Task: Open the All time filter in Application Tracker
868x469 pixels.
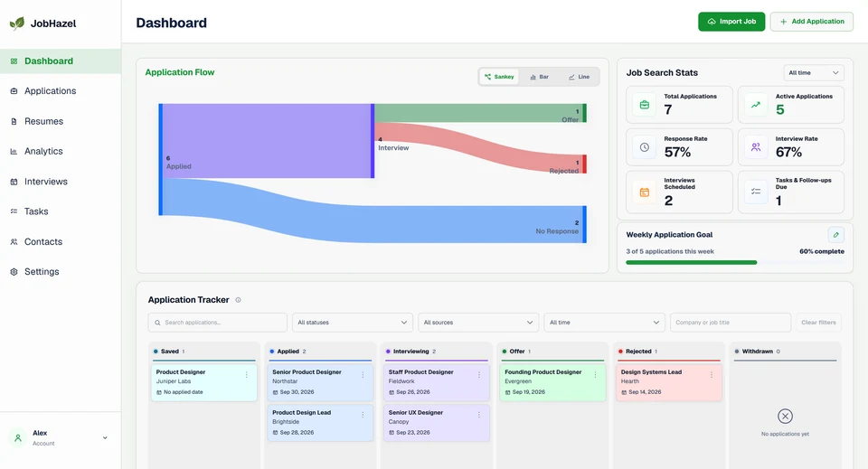Action: coord(605,323)
